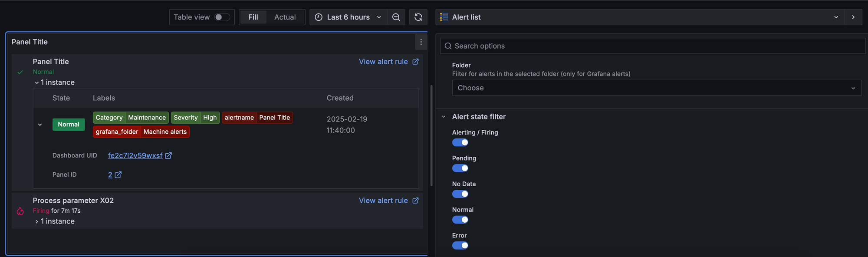The image size is (868, 257).
Task: Collapse the Alert state filter section
Action: tap(444, 117)
